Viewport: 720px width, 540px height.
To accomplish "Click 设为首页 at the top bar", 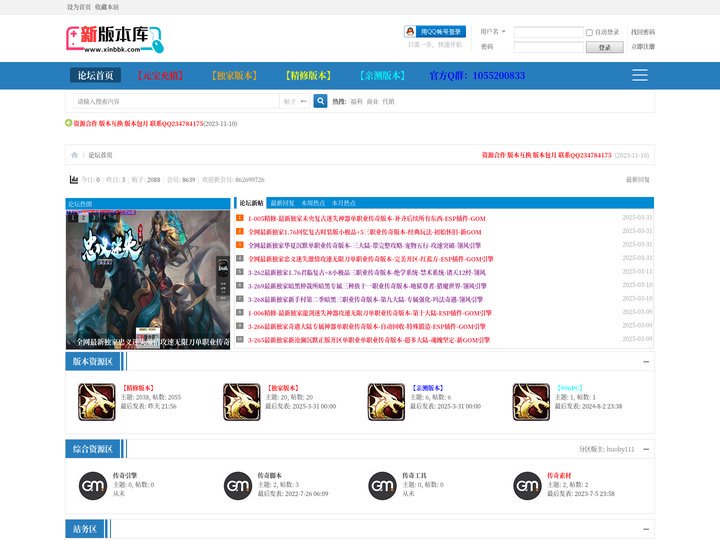I will click(79, 7).
